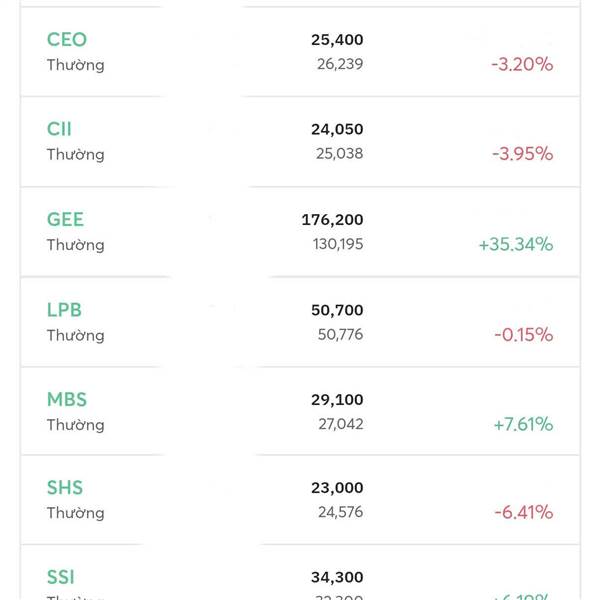Viewport: 600px width, 600px height.
Task: Select the 23,000 price of SHS
Action: [337, 488]
